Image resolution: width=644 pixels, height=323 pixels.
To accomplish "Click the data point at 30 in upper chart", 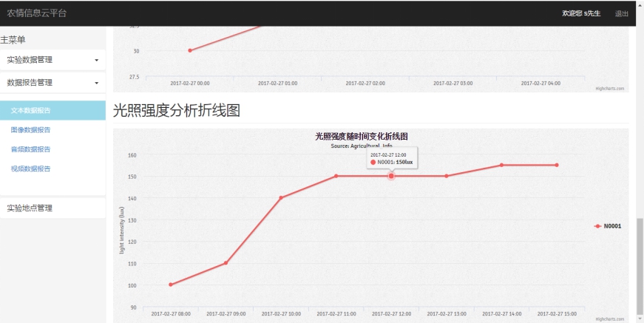I will [x=190, y=50].
